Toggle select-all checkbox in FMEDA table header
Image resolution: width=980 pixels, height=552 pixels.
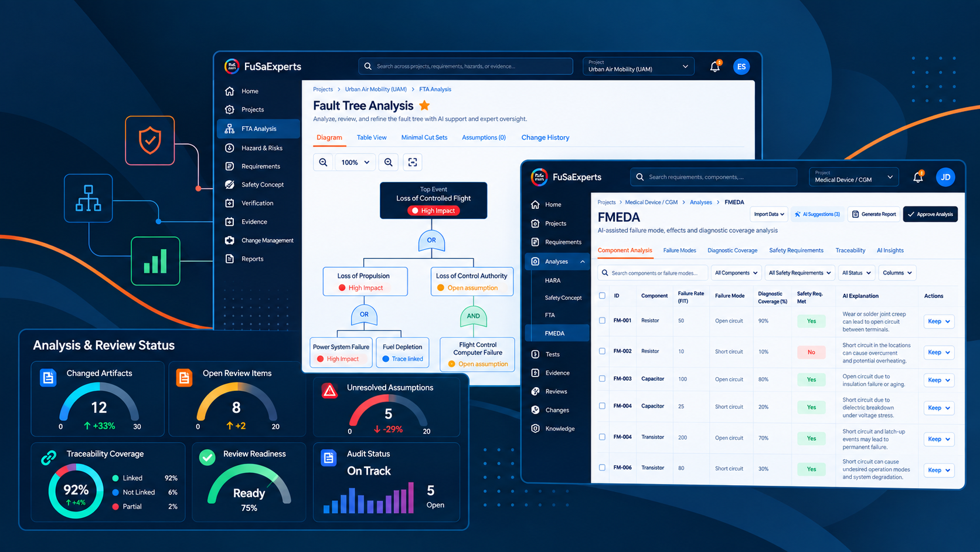pyautogui.click(x=602, y=296)
